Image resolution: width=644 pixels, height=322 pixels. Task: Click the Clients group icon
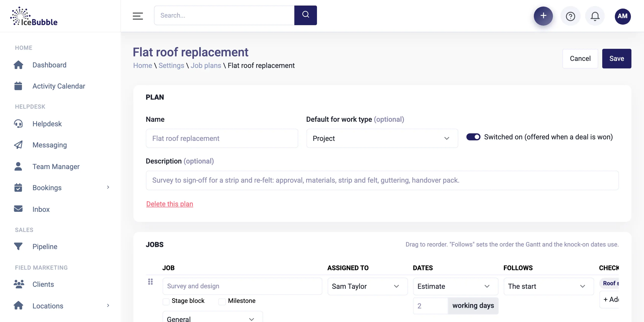19,284
